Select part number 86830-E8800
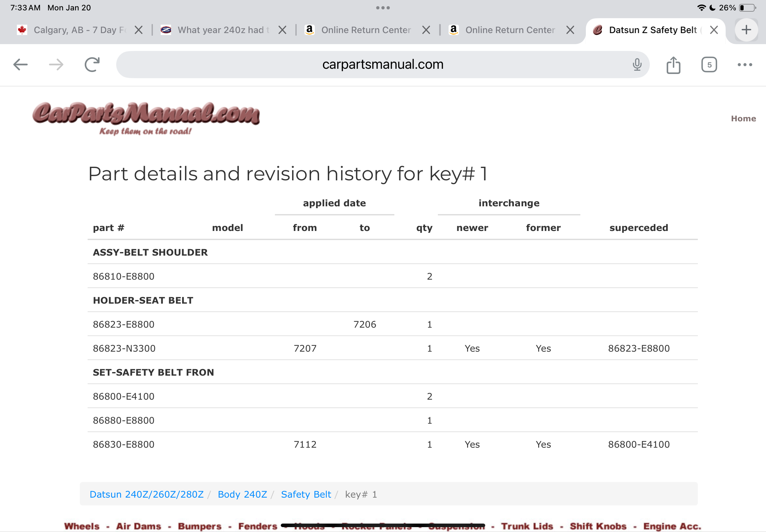The image size is (766, 532). 123,444
